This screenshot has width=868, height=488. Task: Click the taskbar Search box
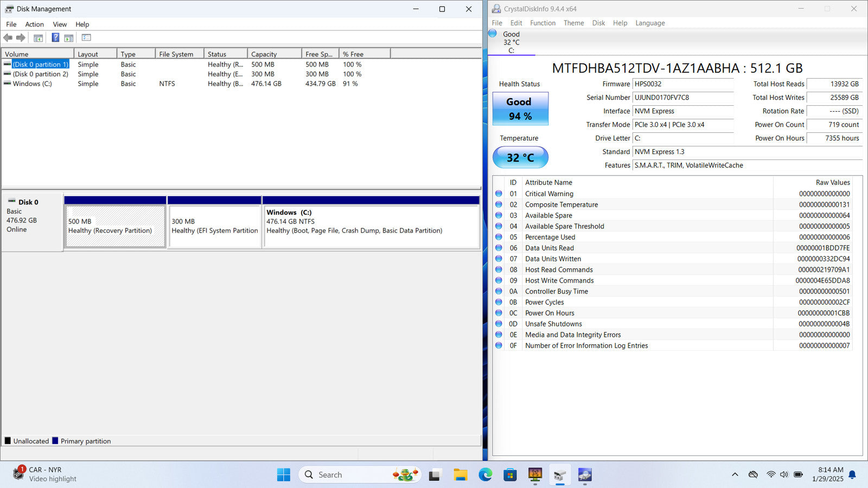(359, 475)
